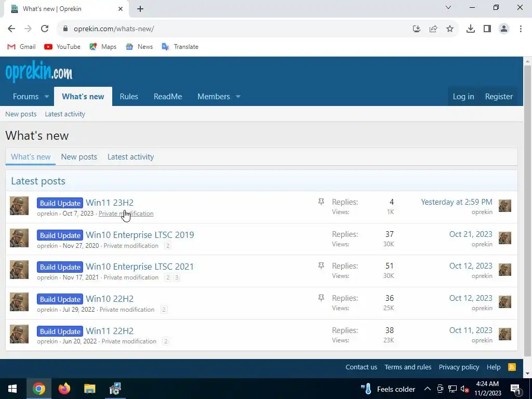Viewport: 532px width, 399px height.
Task: Select the What's new navigation tab
Action: pos(83,97)
